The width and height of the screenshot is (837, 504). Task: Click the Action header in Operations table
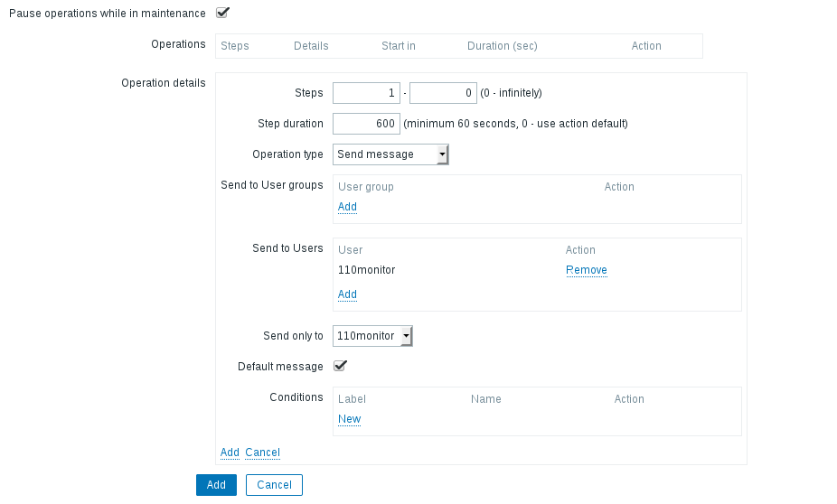(x=646, y=46)
